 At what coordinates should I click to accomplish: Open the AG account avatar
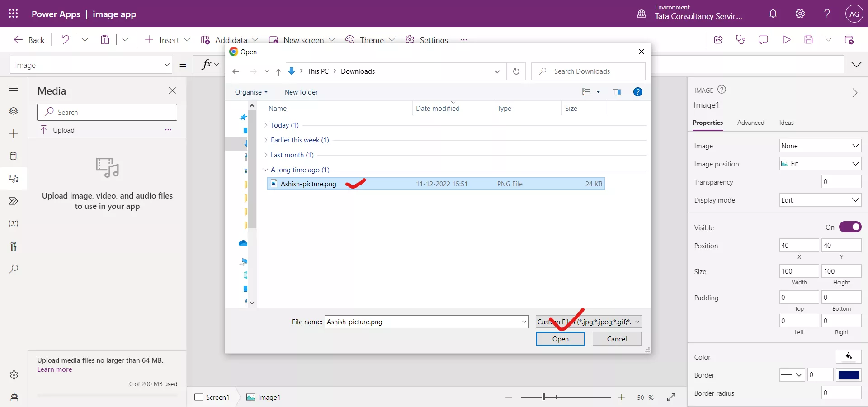point(854,14)
